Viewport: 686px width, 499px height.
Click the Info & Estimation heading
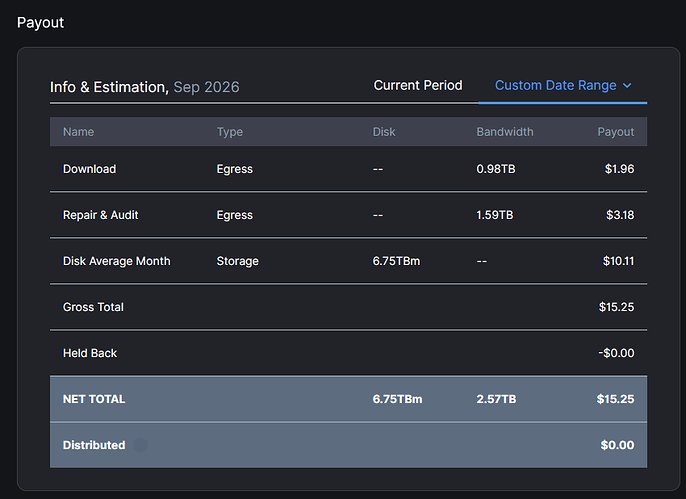click(x=109, y=87)
